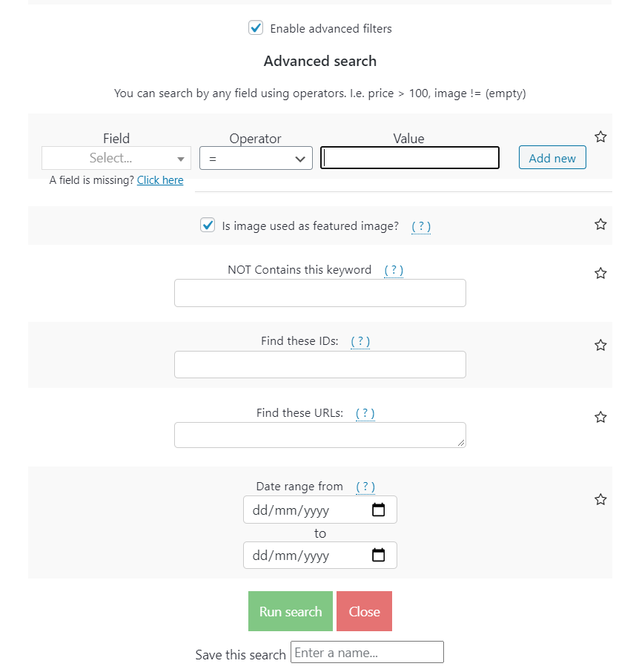Star the NOT Contains keyword filter
The width and height of the screenshot is (636, 672).
[x=600, y=273]
